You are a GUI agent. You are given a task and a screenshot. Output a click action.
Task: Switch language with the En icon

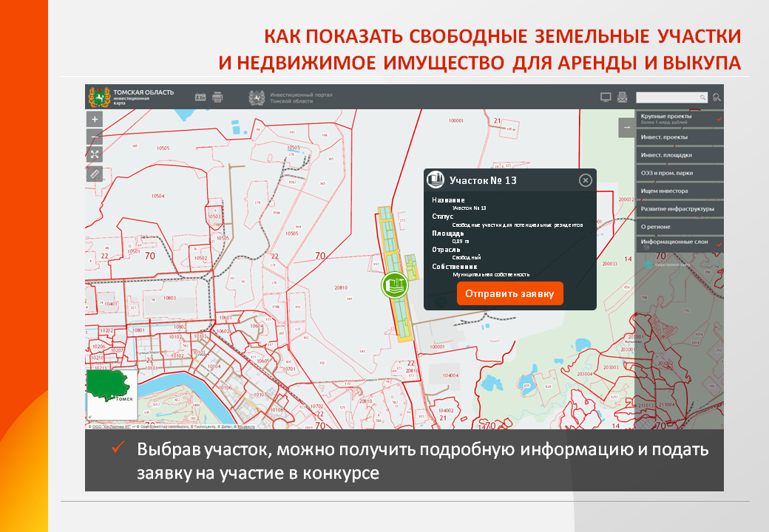[x=200, y=97]
